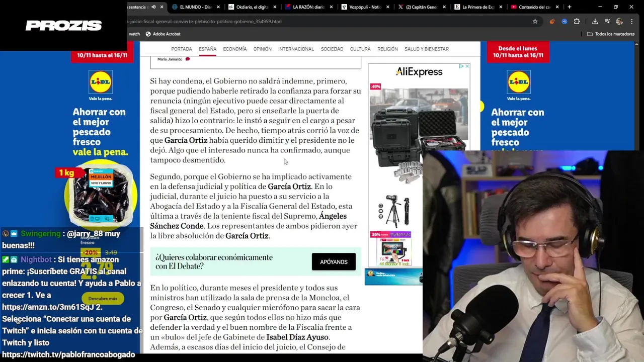Click the orange extension icon in toolbar
644x362 pixels.
[x=552, y=22]
